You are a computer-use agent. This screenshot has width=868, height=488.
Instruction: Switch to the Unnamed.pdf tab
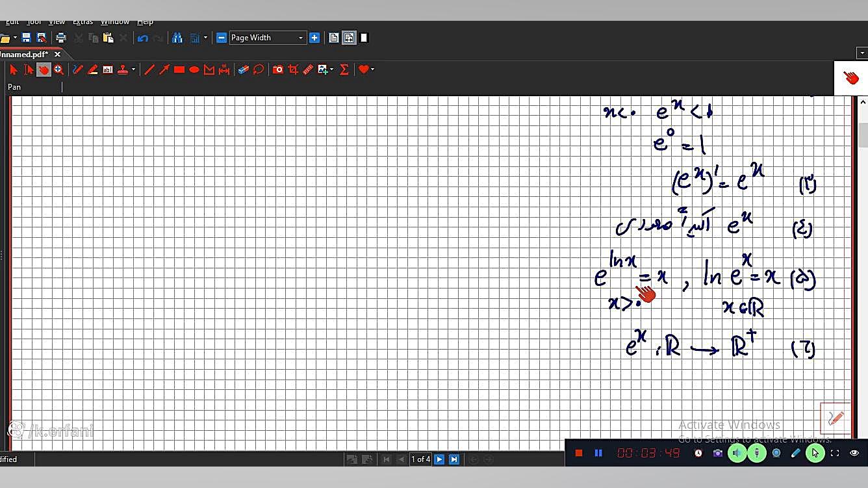click(x=23, y=55)
